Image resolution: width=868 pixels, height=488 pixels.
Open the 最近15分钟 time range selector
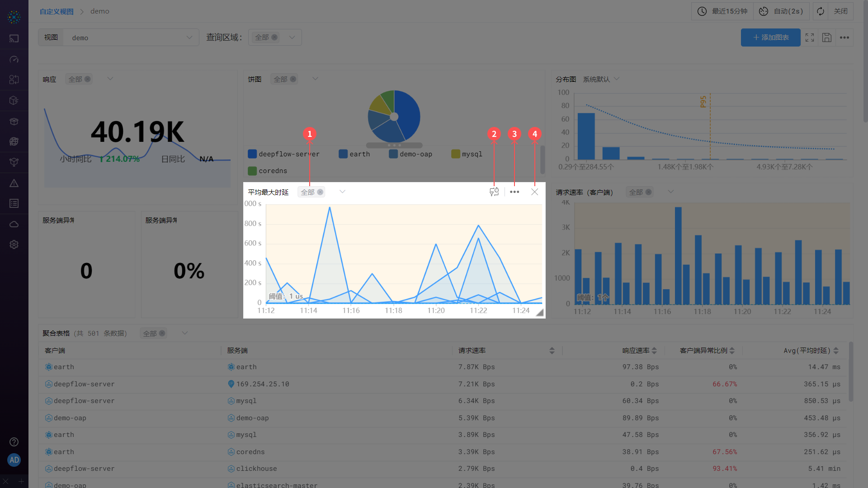[722, 11]
